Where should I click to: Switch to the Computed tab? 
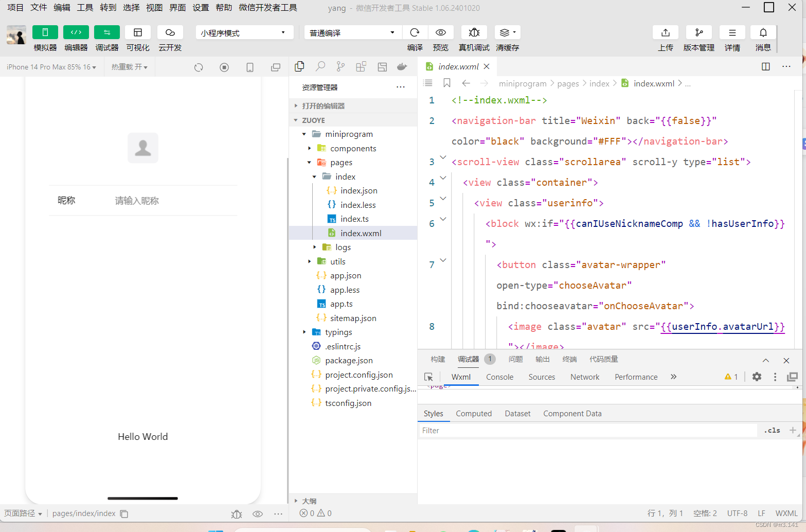coord(474,413)
